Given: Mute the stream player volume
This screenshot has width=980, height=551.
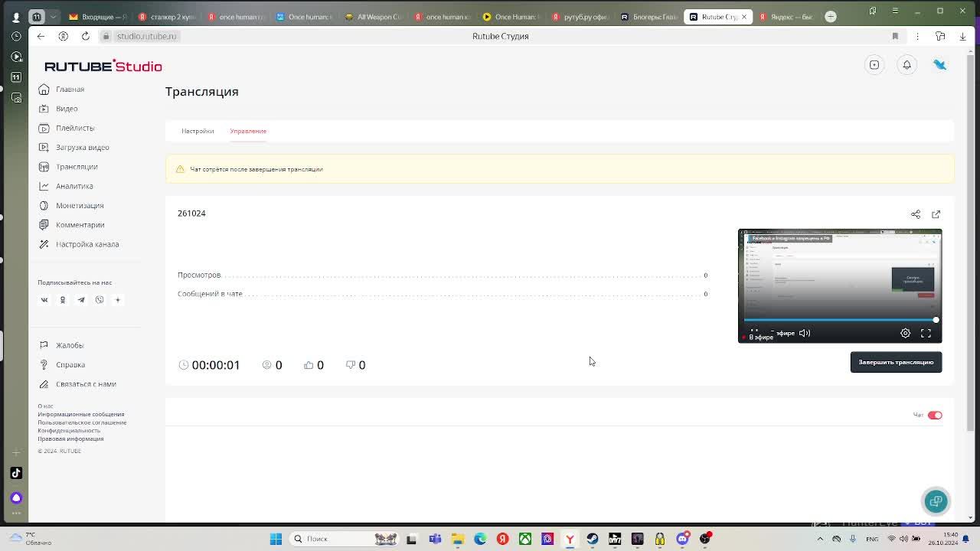Looking at the screenshot, I should pyautogui.click(x=805, y=333).
